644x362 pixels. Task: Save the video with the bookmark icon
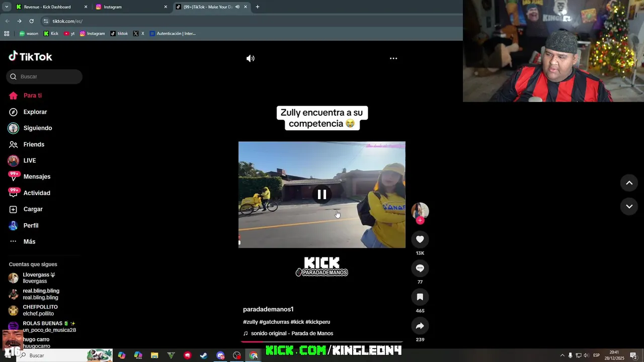point(420,297)
